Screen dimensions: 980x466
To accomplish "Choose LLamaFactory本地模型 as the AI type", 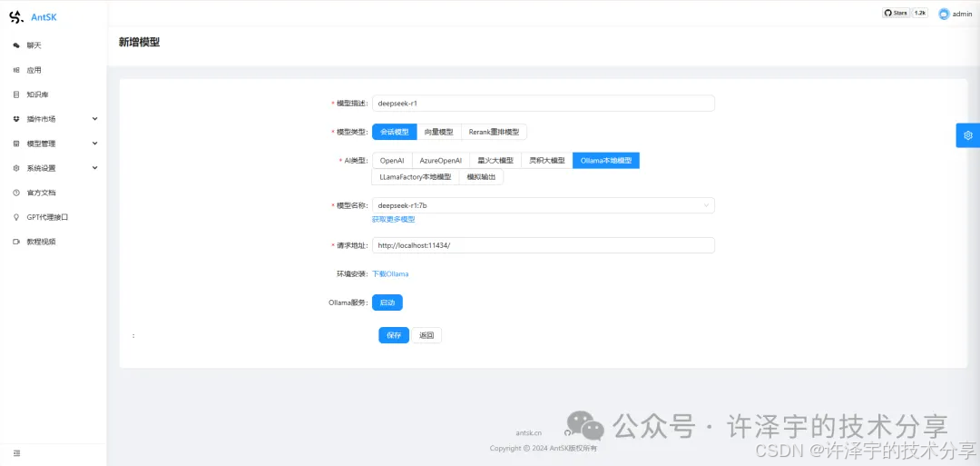I will [x=415, y=177].
